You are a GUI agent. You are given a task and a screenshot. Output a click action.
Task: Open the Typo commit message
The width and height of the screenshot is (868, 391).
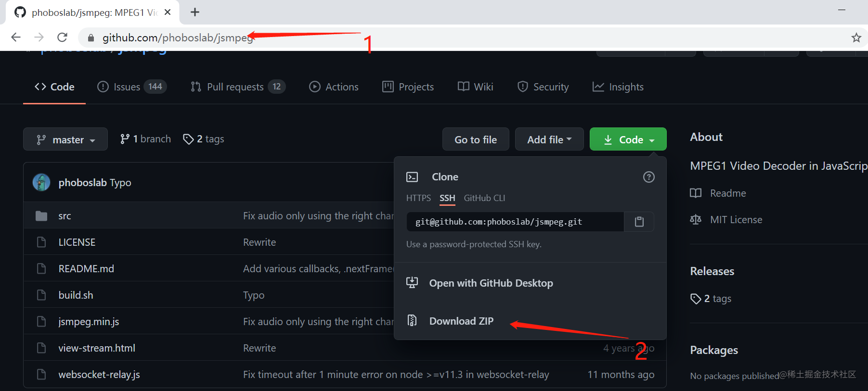click(x=120, y=183)
